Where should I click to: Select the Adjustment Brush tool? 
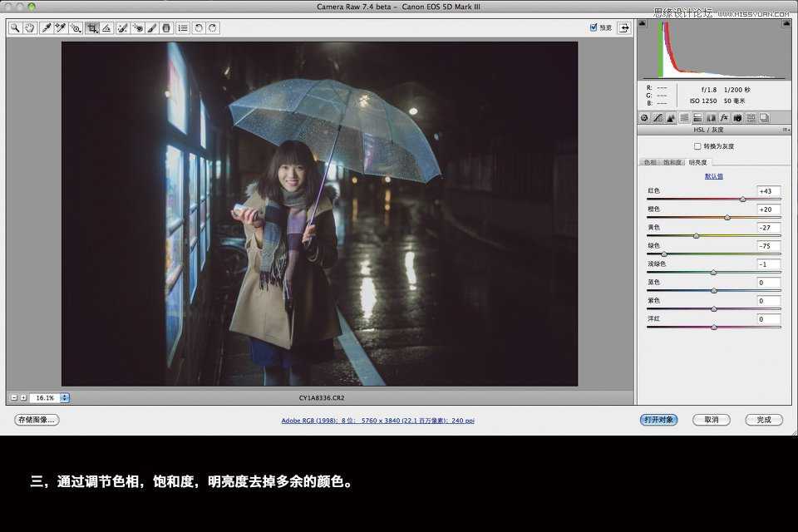coord(150,27)
